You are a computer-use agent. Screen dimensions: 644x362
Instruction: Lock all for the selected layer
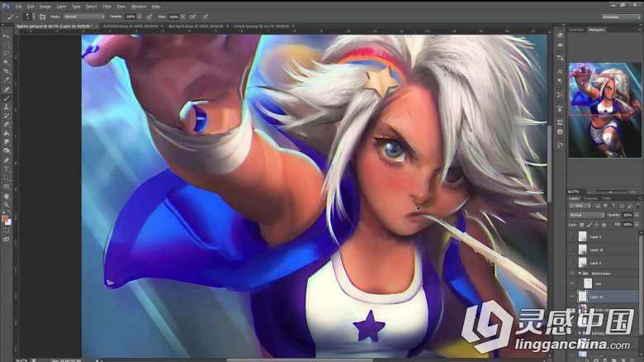[604, 225]
